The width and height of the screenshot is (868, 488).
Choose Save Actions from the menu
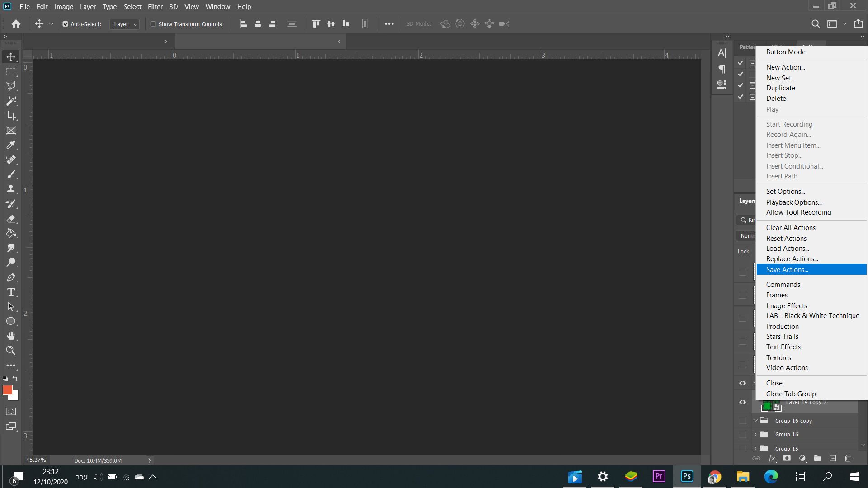787,270
